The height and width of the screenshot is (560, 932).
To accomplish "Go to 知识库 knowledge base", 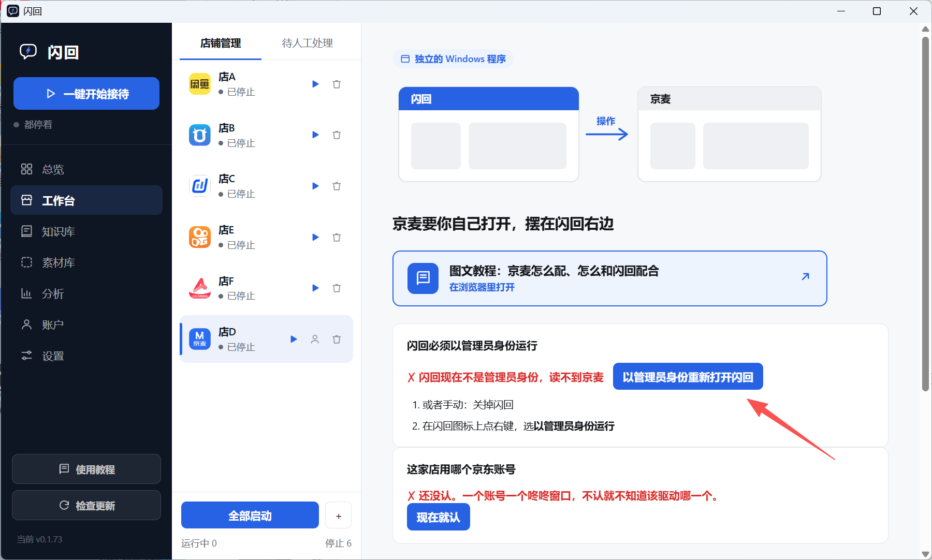I will (86, 231).
